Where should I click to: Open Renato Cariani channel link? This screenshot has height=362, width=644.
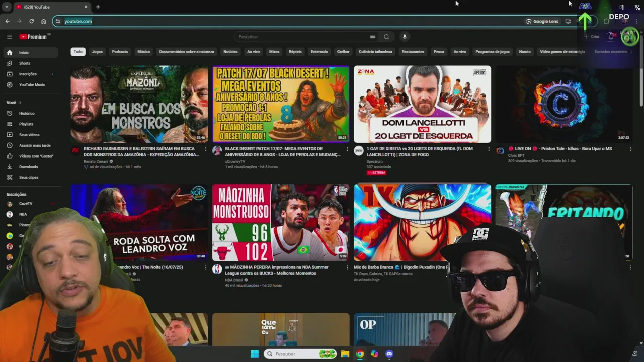click(97, 161)
